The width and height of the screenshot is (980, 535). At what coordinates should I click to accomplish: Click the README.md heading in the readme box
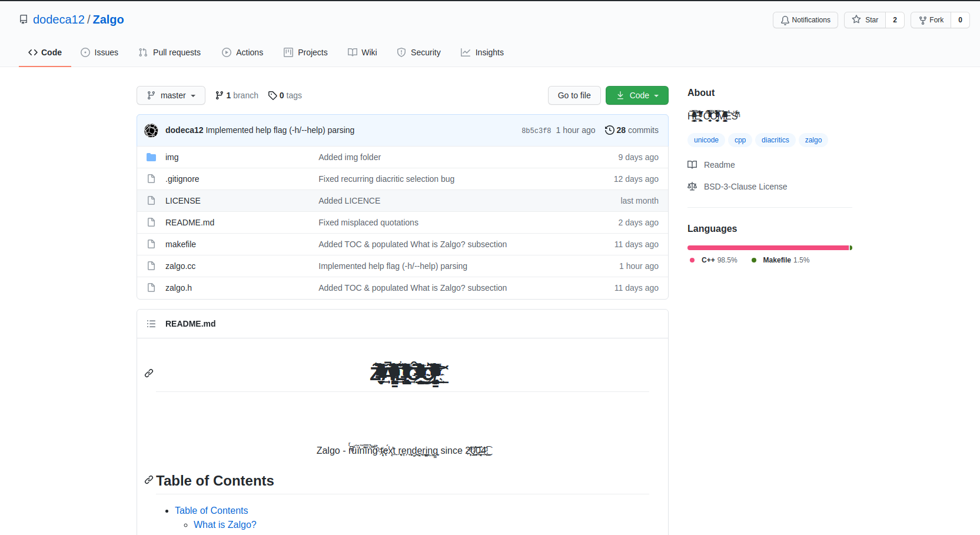tap(190, 324)
